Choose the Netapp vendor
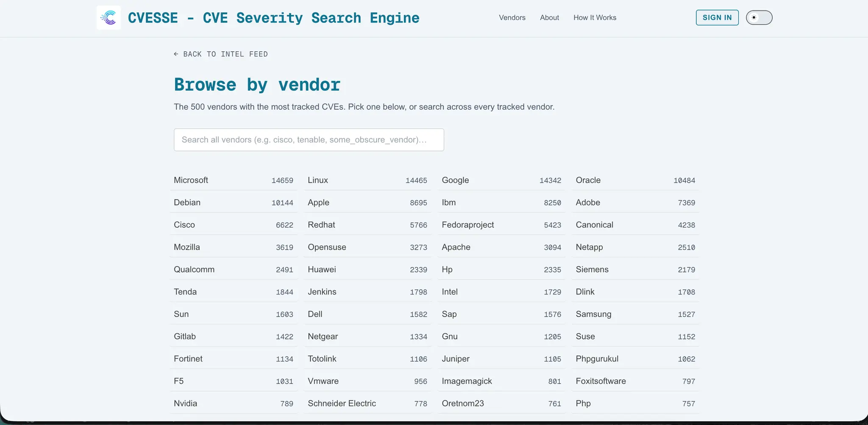868x425 pixels. [x=635, y=247]
